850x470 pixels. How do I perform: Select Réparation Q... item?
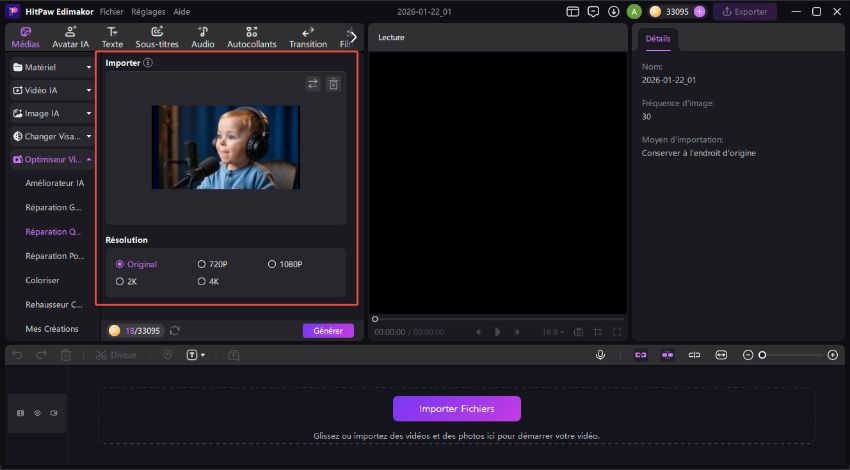[x=53, y=231]
